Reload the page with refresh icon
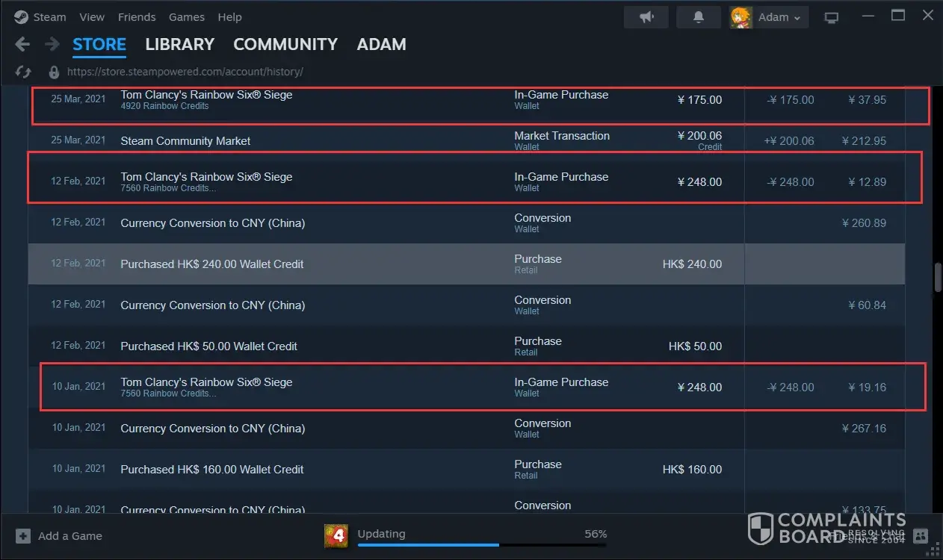 23,72
